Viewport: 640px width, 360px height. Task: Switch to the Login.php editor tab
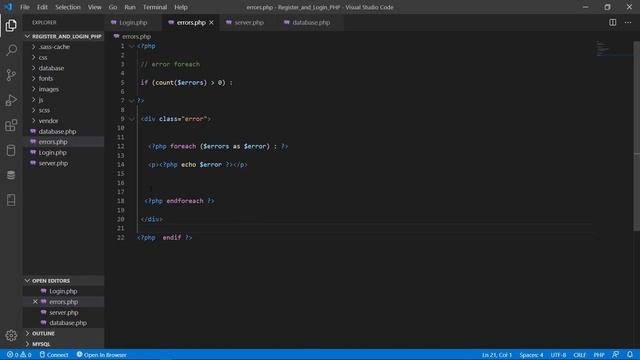133,23
